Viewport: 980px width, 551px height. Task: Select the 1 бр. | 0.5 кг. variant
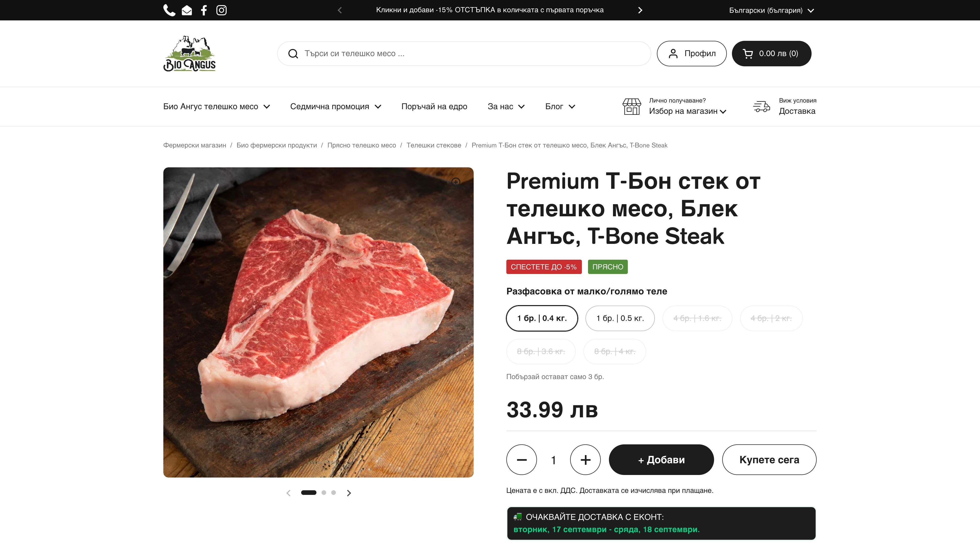pyautogui.click(x=620, y=318)
